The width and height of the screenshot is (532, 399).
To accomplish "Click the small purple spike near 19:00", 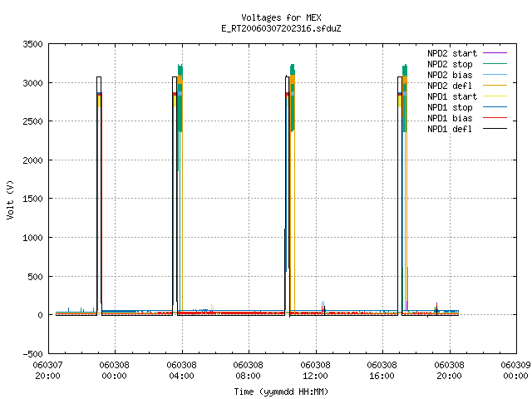I will (x=436, y=307).
